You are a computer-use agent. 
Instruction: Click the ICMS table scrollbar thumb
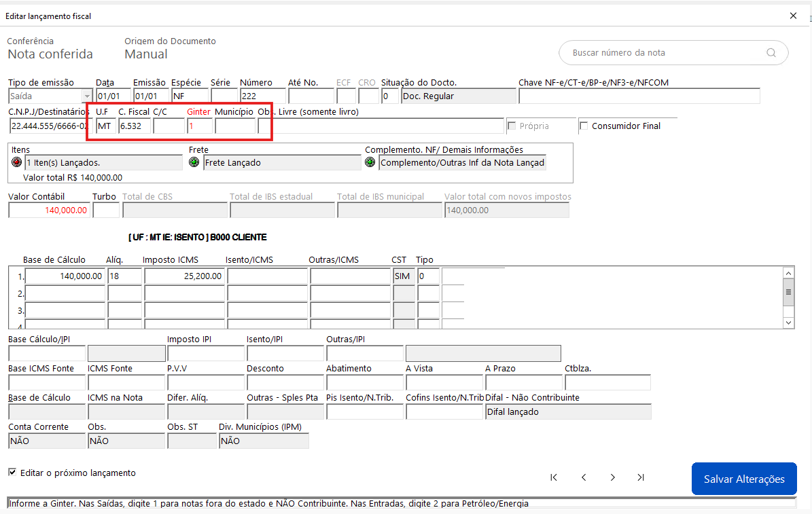[788, 293]
